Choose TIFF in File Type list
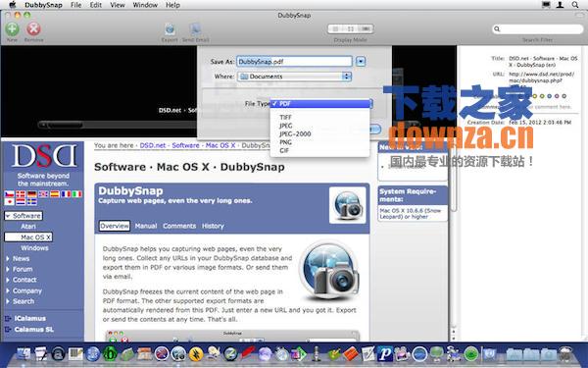Screen dimensions: 588x368 pos(319,117)
